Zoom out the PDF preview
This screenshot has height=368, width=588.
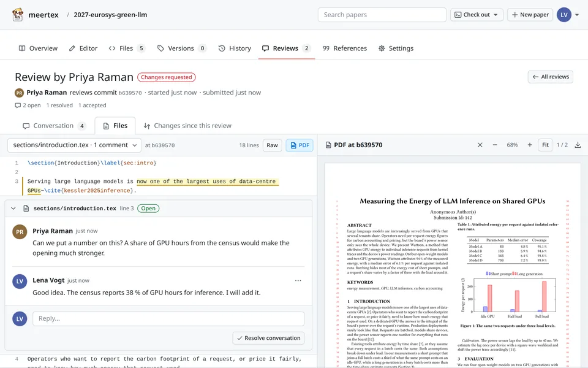(495, 145)
